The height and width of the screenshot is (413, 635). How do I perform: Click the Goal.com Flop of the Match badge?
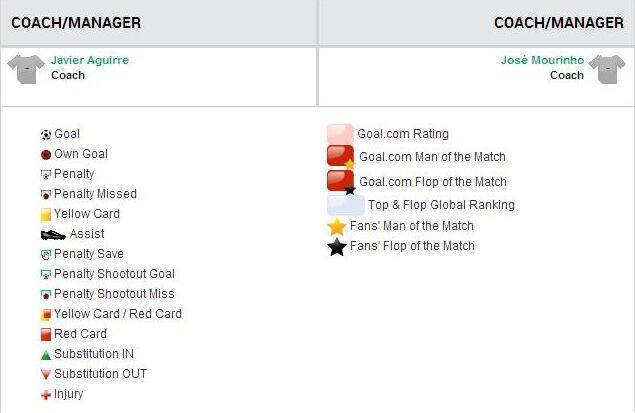pos(341,182)
